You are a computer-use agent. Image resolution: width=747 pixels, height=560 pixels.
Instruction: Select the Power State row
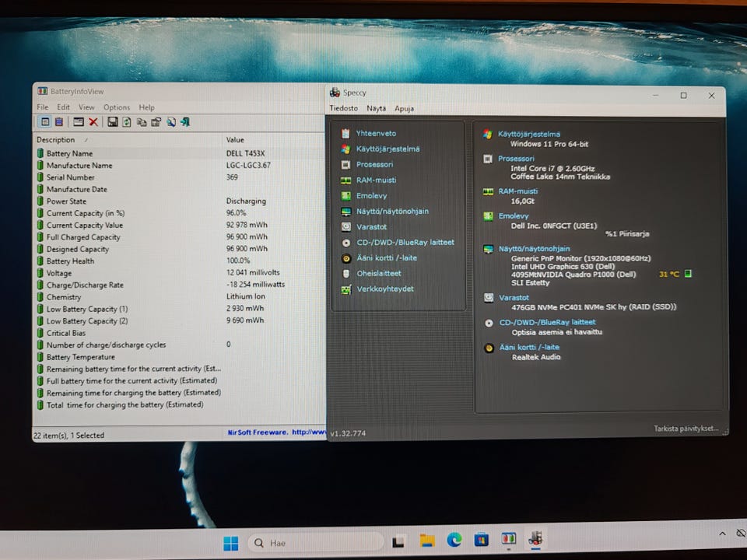coord(179,201)
